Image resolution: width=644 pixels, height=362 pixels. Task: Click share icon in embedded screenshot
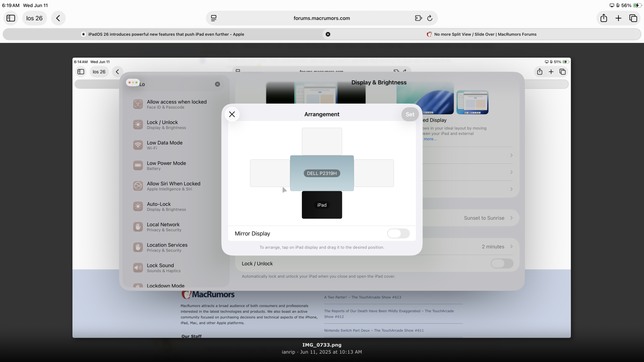coord(540,72)
